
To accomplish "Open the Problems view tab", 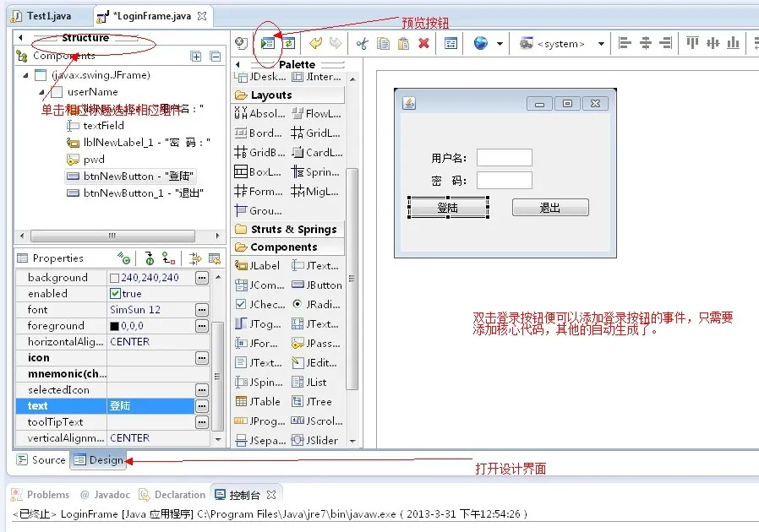I will point(41,494).
